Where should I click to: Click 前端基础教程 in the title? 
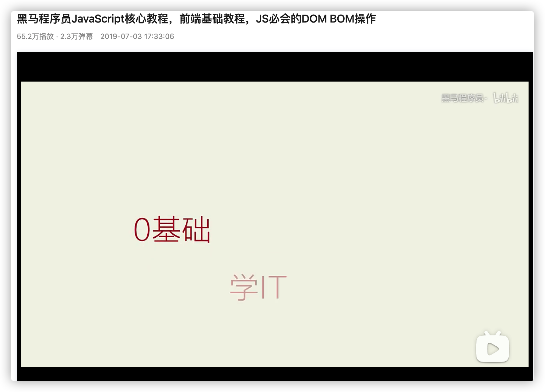click(212, 19)
